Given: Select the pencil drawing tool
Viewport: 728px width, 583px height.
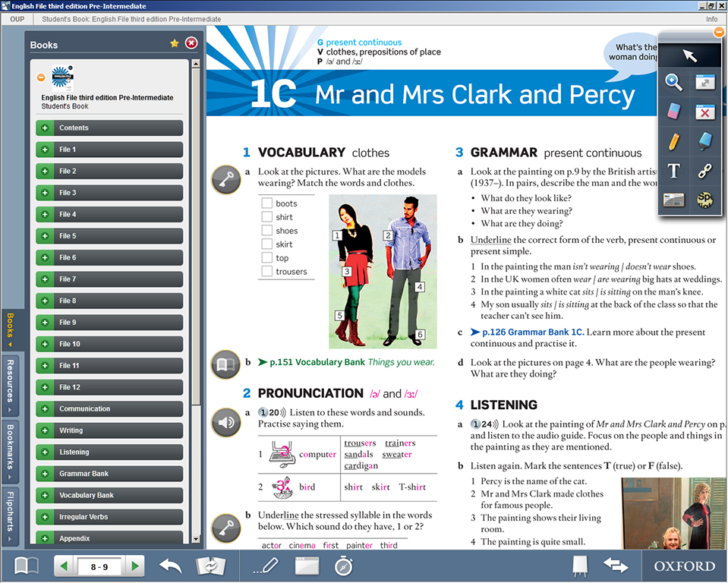Looking at the screenshot, I should click(x=673, y=141).
